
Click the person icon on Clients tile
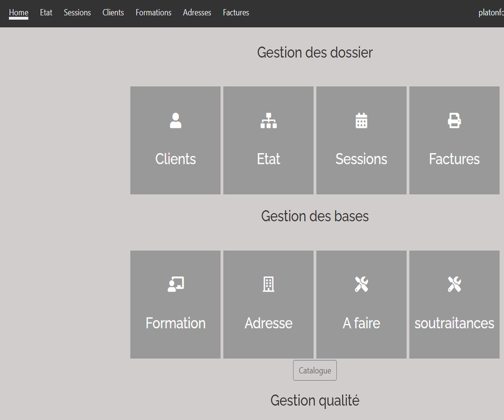pyautogui.click(x=175, y=121)
